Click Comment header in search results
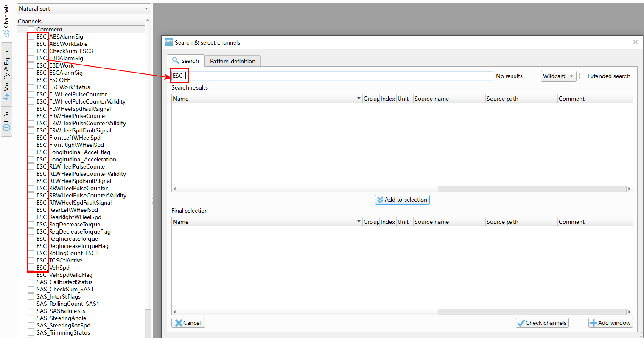Viewport: 644px width, 338px height. click(x=595, y=99)
